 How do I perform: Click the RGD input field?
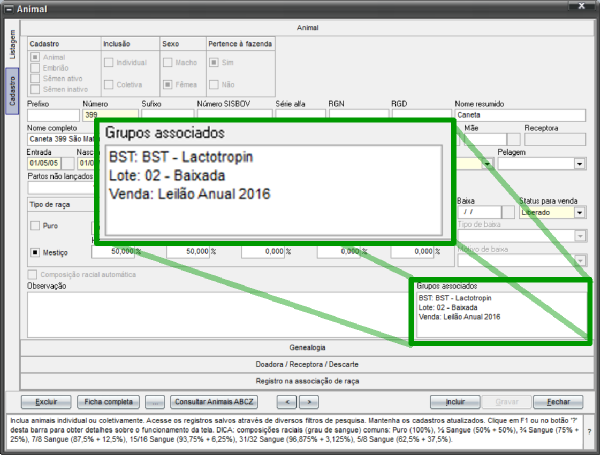(x=422, y=114)
